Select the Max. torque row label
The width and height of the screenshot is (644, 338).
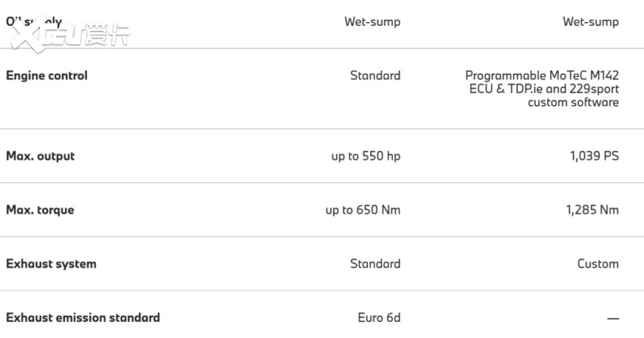click(40, 210)
